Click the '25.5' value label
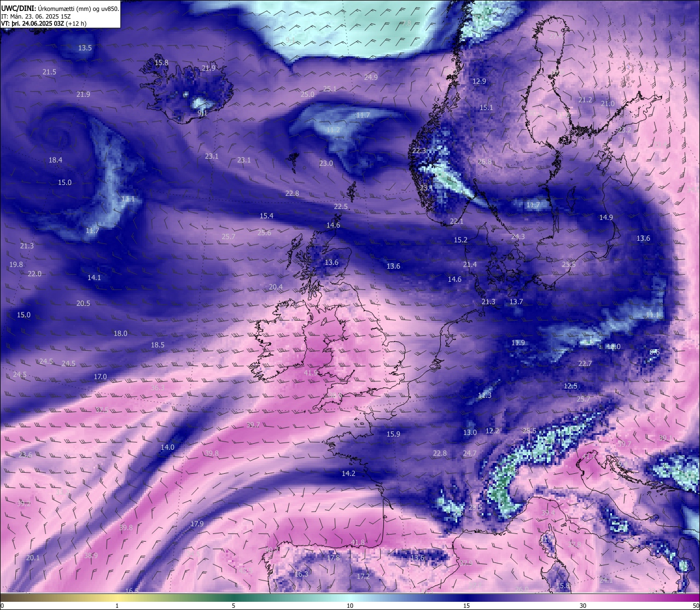The height and width of the screenshot is (610, 700). coord(529,431)
